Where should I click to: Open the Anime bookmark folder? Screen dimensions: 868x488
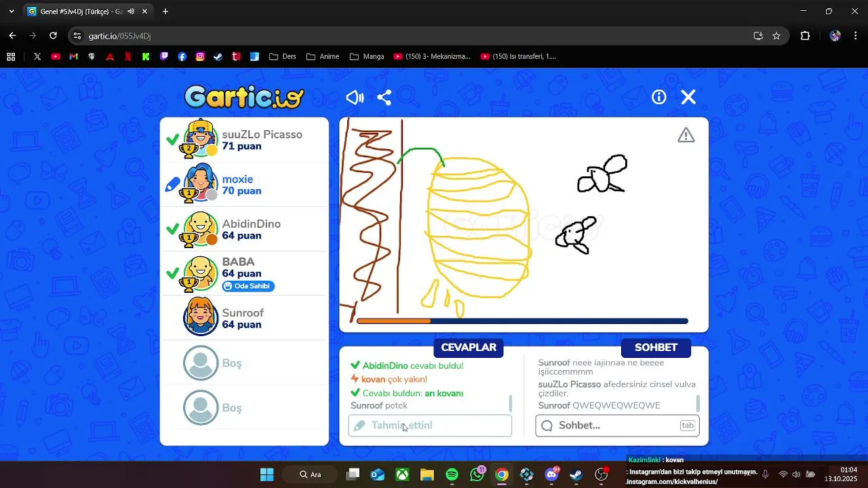point(323,57)
